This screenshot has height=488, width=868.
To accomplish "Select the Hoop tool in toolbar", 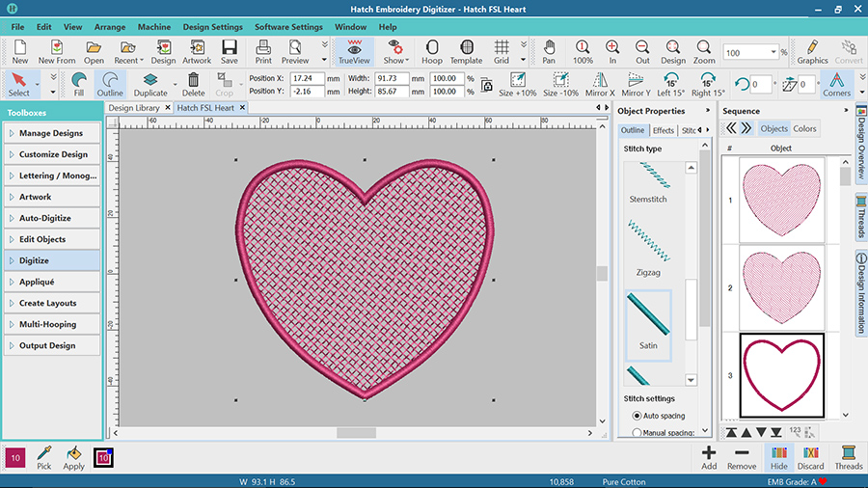I will tap(431, 48).
